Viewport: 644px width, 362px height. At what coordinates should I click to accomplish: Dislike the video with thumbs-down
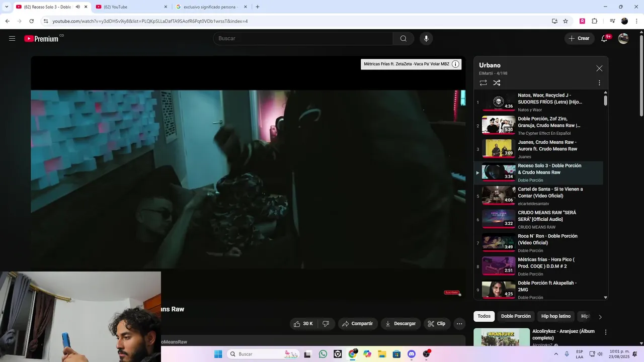pyautogui.click(x=326, y=324)
